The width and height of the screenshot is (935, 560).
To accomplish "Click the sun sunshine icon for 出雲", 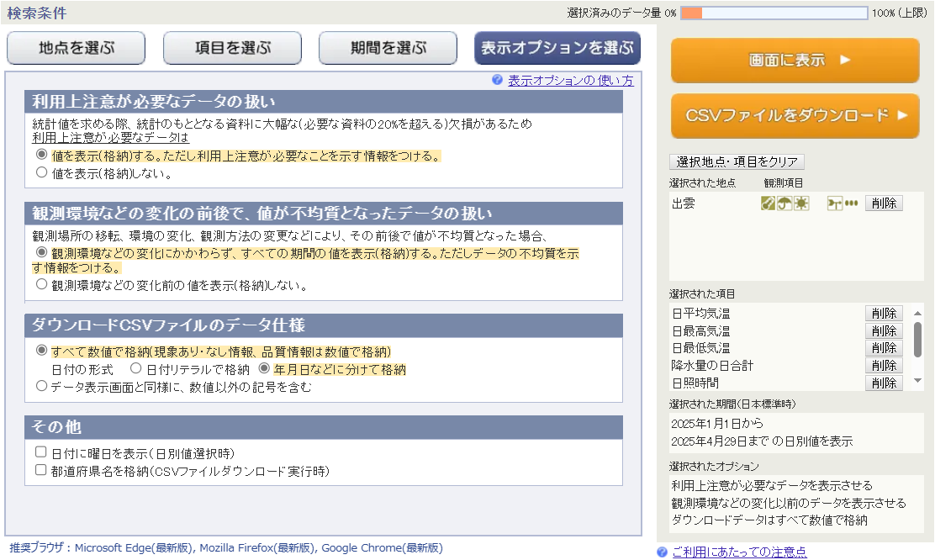I will coord(801,203).
